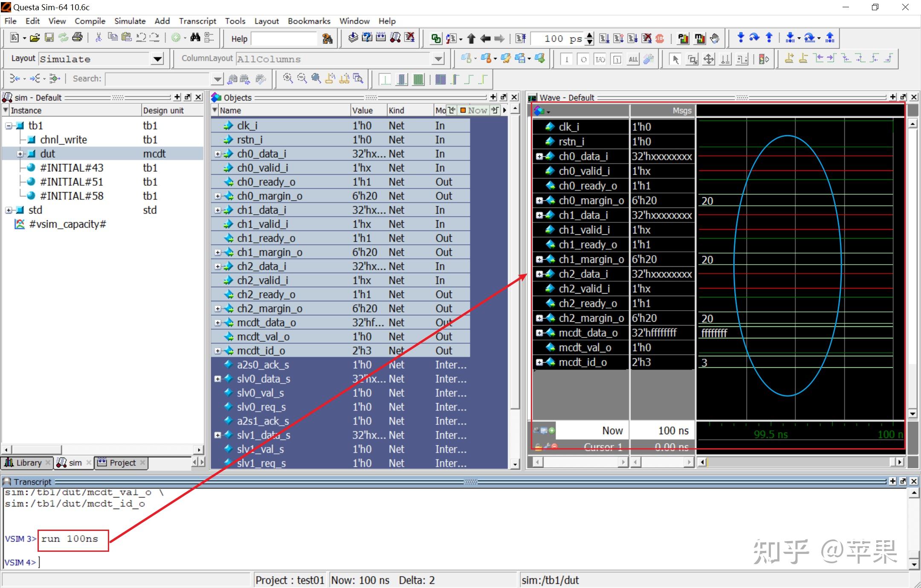Click the wave Zoom In magnifier icon
The width and height of the screenshot is (921, 588).
click(x=288, y=78)
